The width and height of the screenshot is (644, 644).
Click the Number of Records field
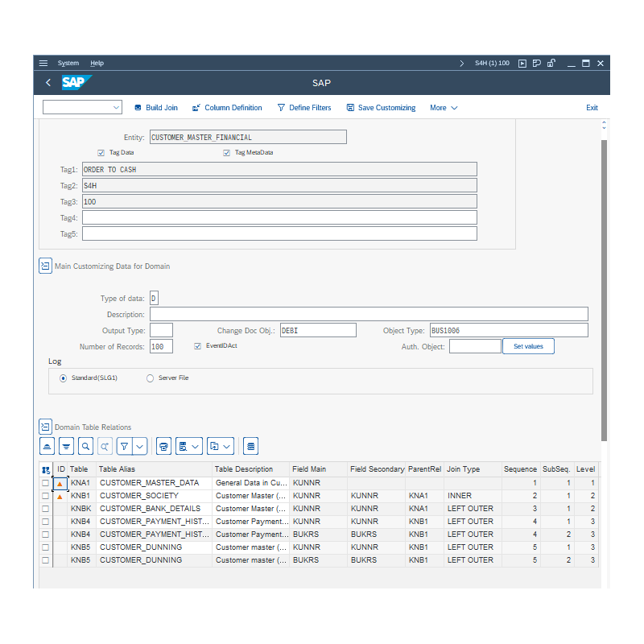pos(161,346)
